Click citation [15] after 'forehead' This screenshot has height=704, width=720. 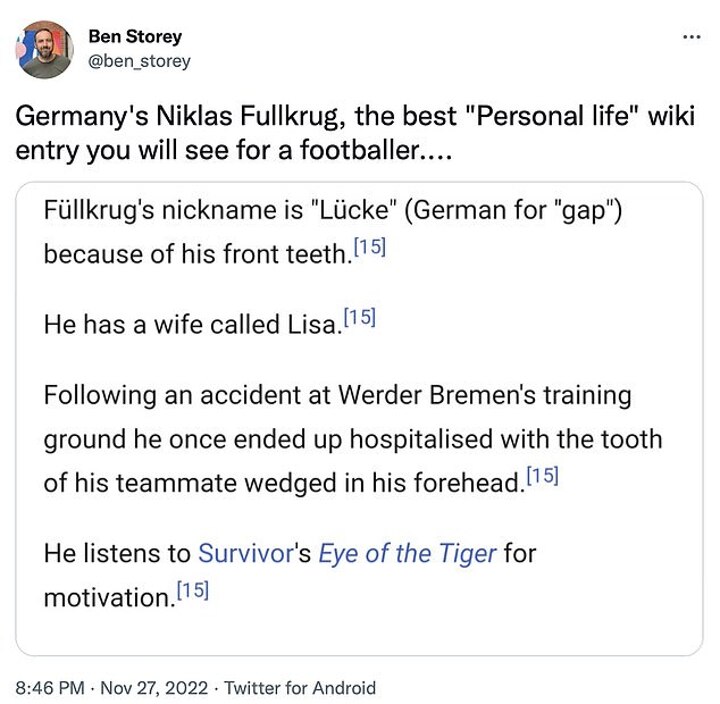[542, 475]
